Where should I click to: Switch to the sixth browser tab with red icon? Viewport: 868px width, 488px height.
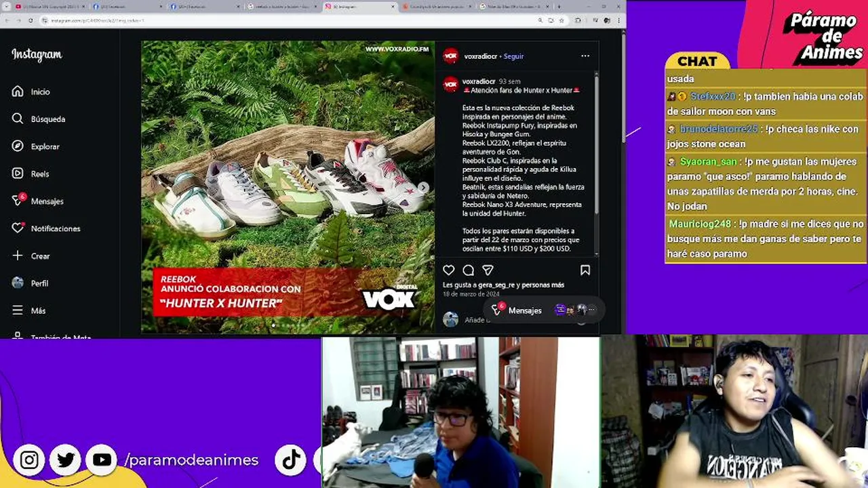click(x=437, y=7)
